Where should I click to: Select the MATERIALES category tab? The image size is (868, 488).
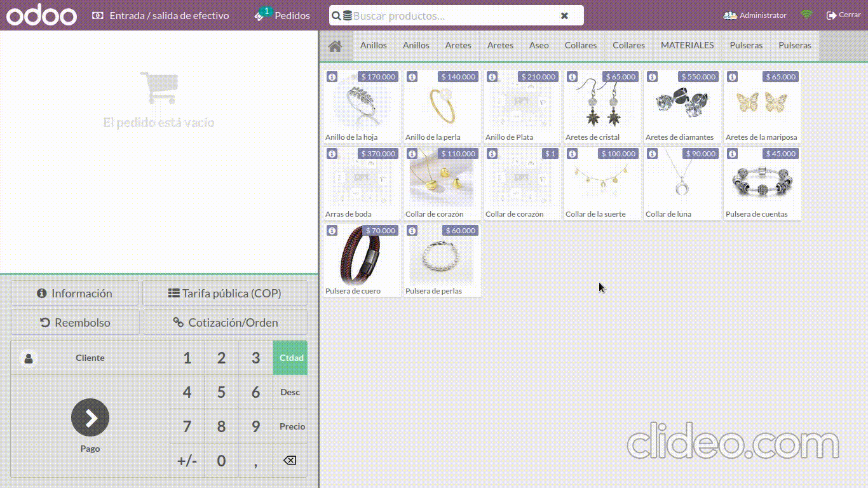coord(687,46)
